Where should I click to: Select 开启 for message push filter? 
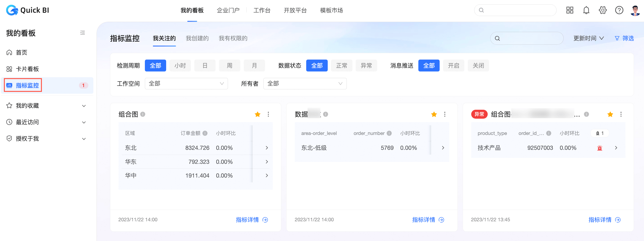[453, 66]
